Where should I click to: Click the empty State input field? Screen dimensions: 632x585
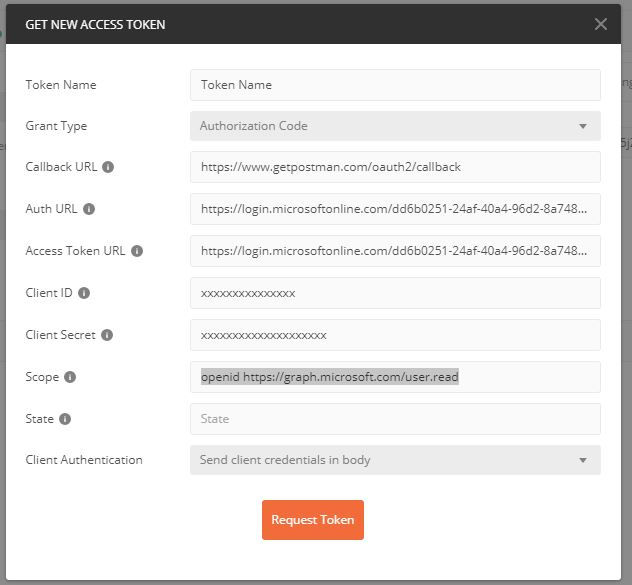click(x=395, y=419)
